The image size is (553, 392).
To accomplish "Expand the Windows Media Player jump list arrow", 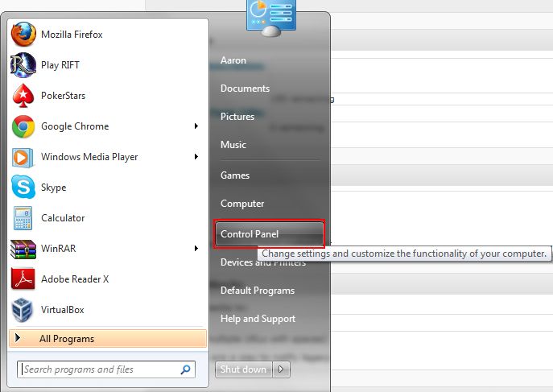I will click(x=196, y=157).
